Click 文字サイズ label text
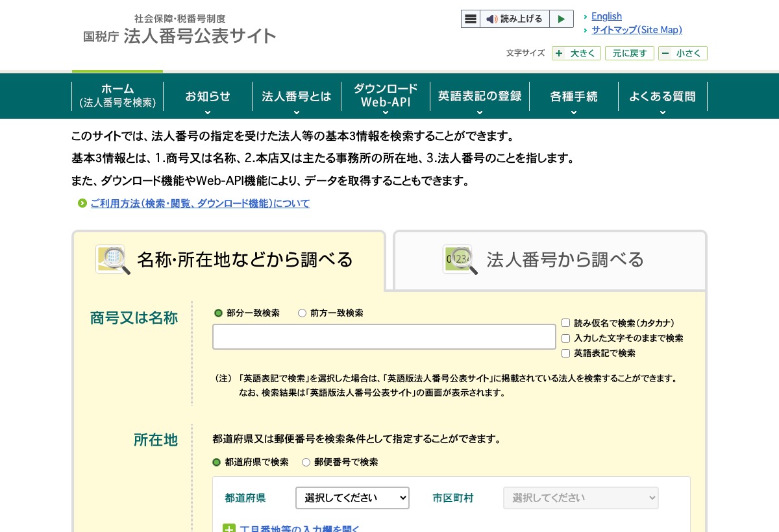 (526, 53)
